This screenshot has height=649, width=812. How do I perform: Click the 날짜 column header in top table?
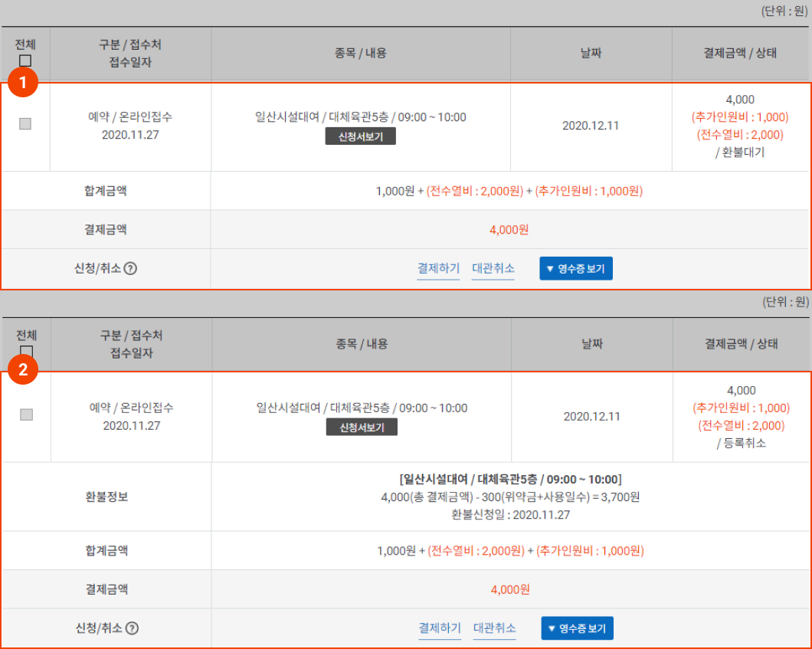[591, 53]
